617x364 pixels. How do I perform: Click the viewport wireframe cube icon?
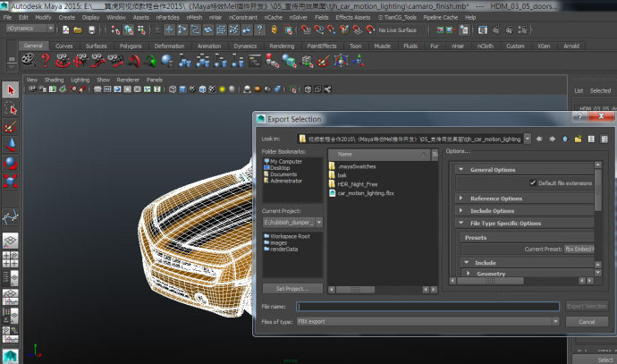[173, 89]
